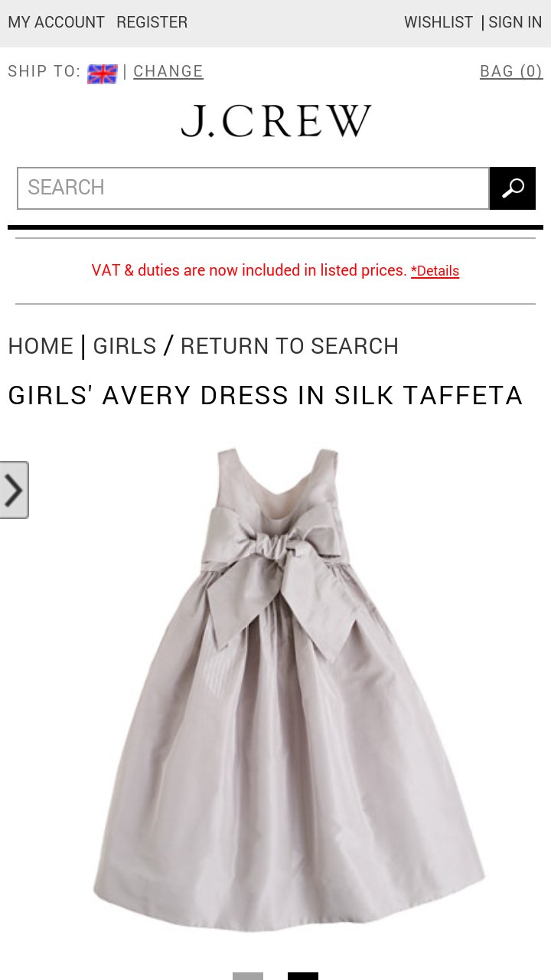This screenshot has width=551, height=980.
Task: Open the J.Crew logo homepage
Action: click(276, 121)
